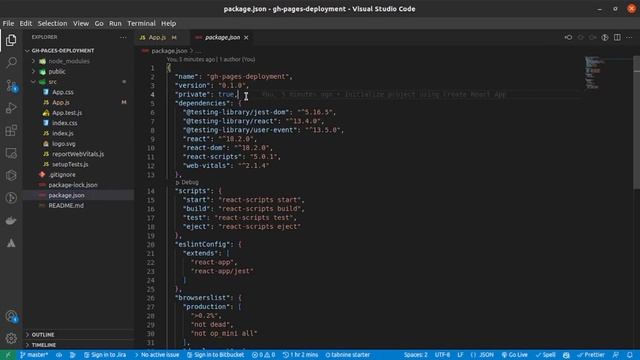Open reportWebVitals.js in the explorer

pyautogui.click(x=78, y=154)
